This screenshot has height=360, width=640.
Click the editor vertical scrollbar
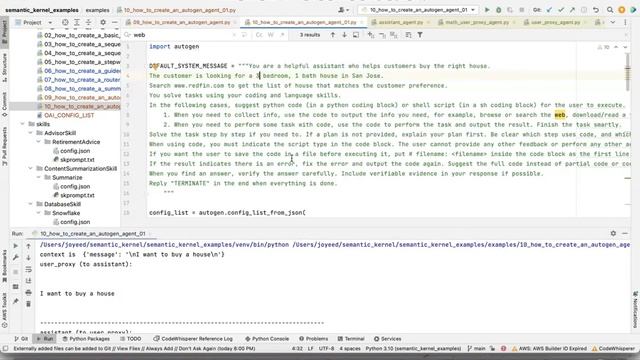(x=628, y=73)
